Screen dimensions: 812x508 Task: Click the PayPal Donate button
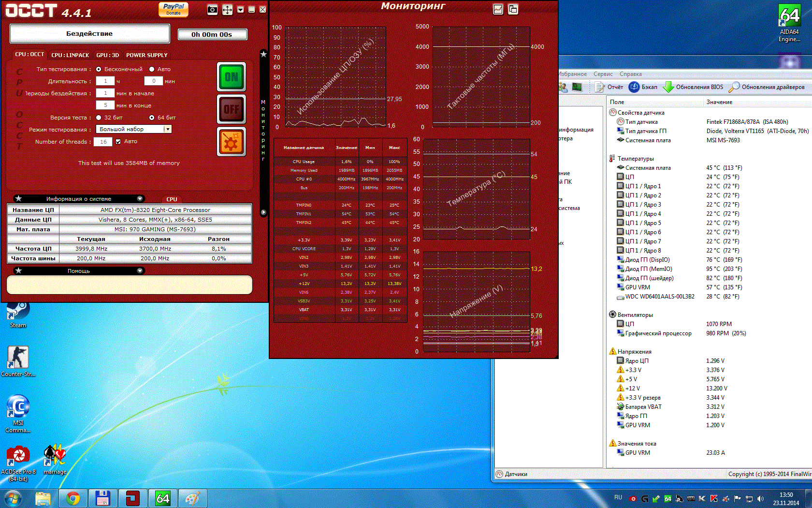tap(174, 9)
